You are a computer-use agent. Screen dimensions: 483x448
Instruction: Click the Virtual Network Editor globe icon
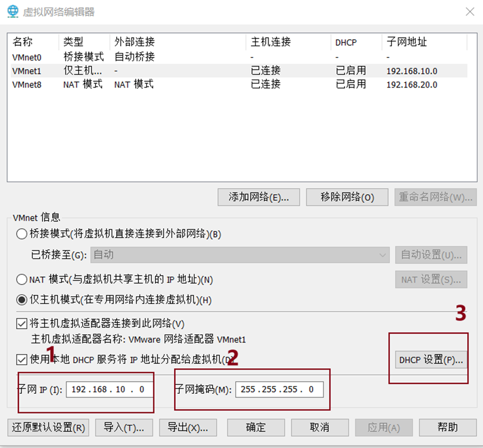(13, 12)
